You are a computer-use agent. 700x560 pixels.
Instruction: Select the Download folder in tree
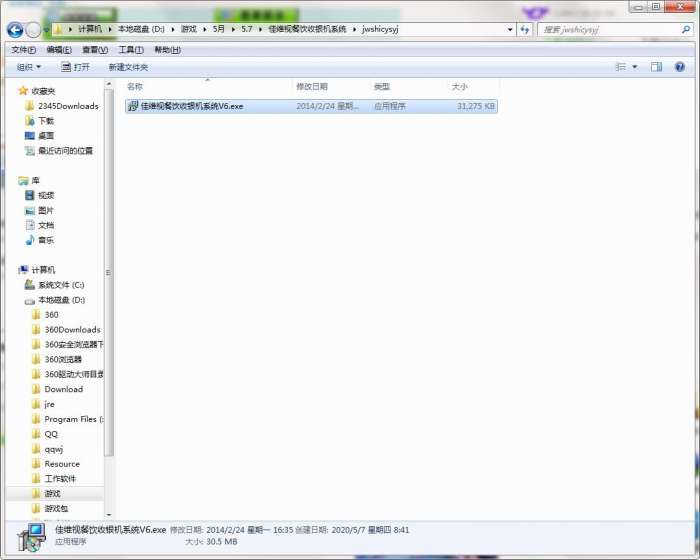[x=63, y=389]
